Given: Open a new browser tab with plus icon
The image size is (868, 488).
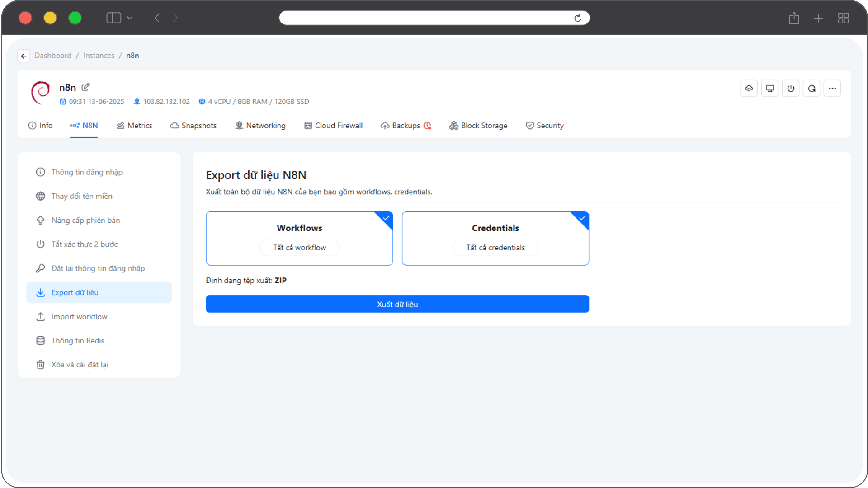Looking at the screenshot, I should point(818,18).
